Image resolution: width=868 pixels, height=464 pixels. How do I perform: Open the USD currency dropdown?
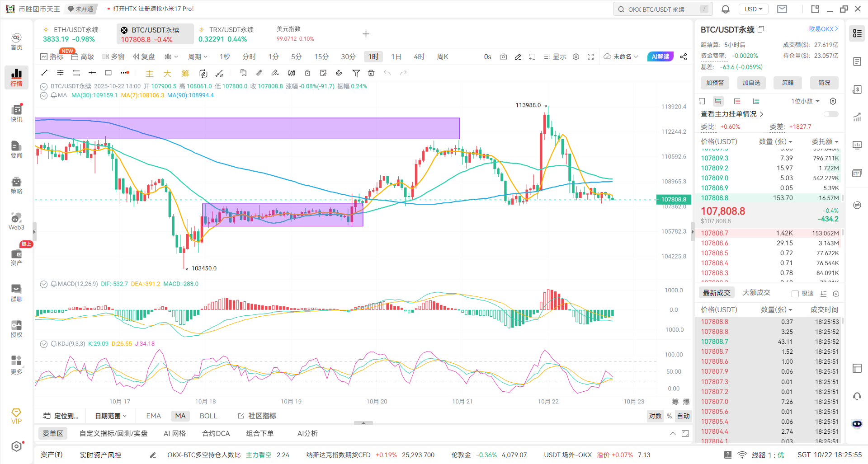click(x=753, y=9)
